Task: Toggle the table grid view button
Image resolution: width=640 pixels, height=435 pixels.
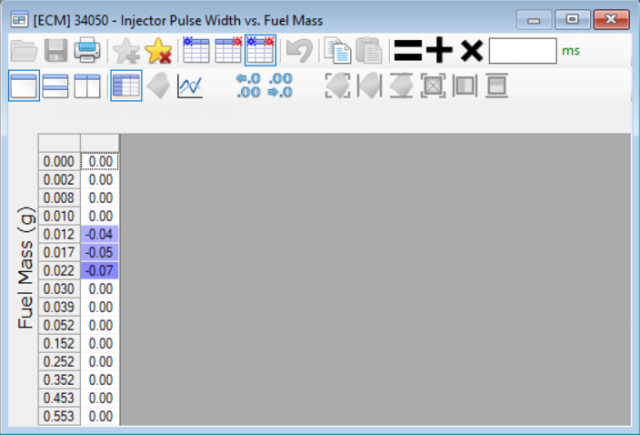Action: point(125,87)
